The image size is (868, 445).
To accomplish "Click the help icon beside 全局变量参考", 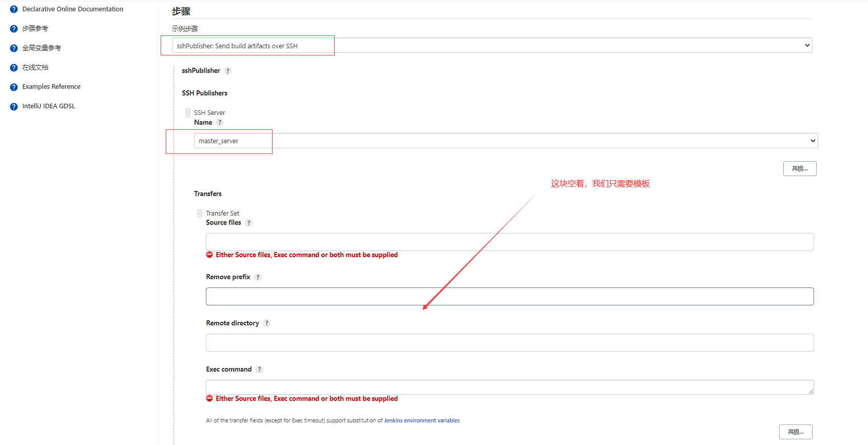I will tap(14, 48).
